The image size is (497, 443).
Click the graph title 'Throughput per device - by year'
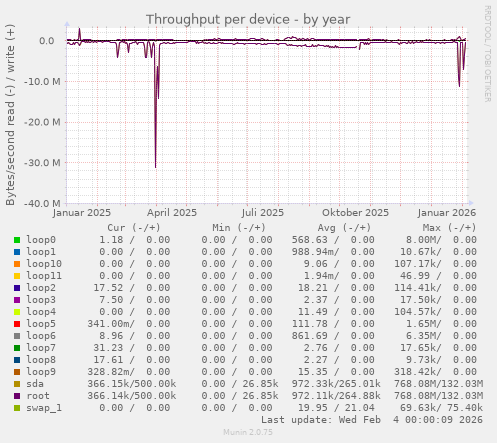[248, 19]
